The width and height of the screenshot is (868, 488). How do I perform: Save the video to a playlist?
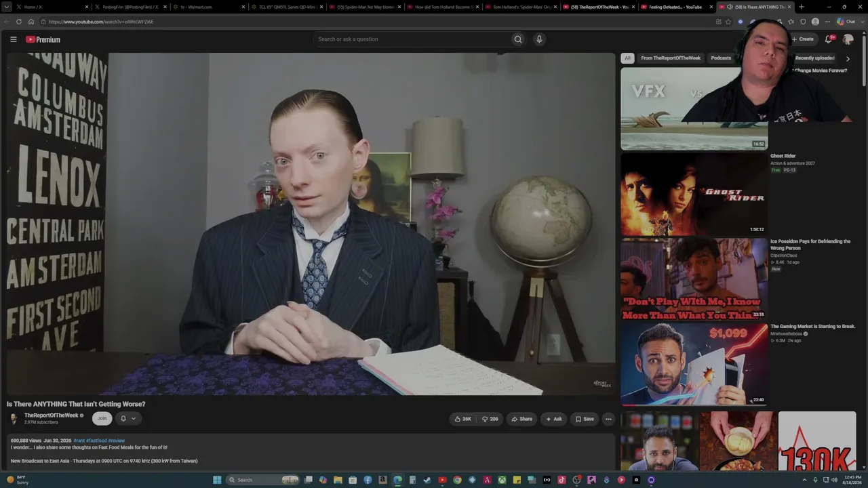click(x=585, y=419)
